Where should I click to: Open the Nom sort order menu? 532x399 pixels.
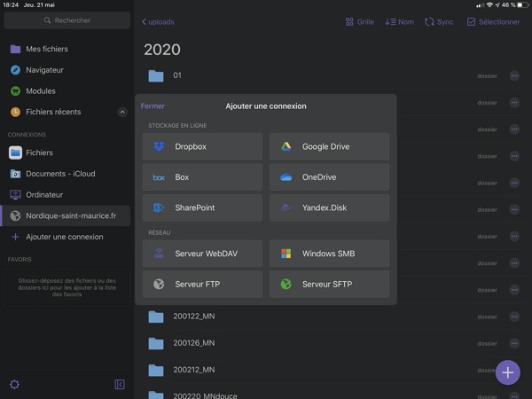click(x=399, y=21)
